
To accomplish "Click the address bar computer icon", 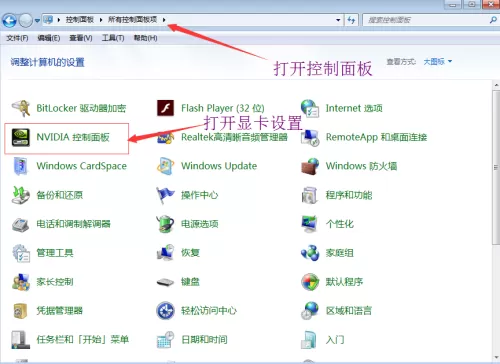I will 48,20.
